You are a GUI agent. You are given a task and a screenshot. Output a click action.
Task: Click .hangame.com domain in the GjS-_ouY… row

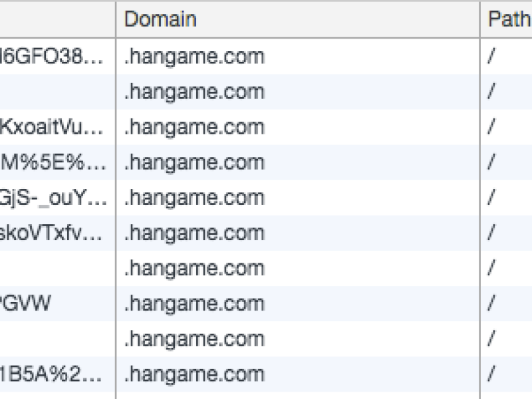coord(194,198)
